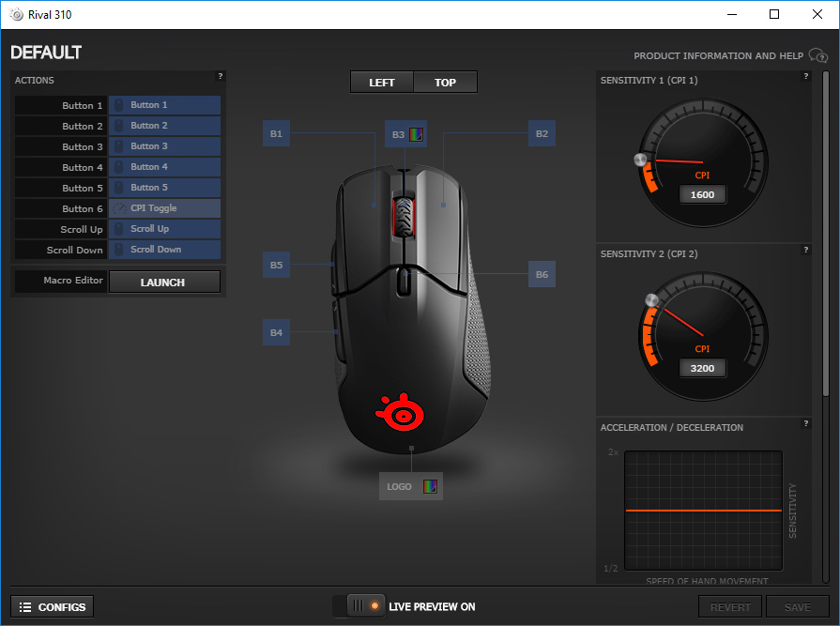The height and width of the screenshot is (626, 840).
Task: Open the Scroll Down action assignment
Action: (164, 250)
